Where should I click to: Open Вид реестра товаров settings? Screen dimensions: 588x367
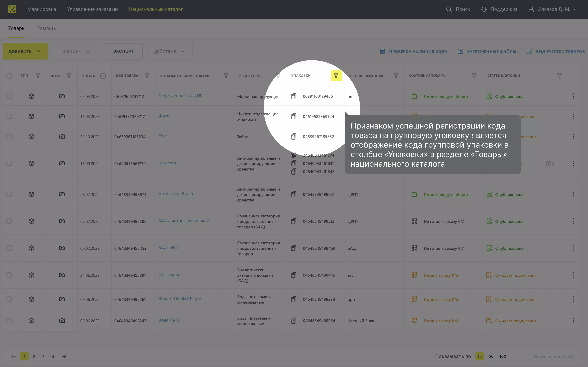click(556, 52)
